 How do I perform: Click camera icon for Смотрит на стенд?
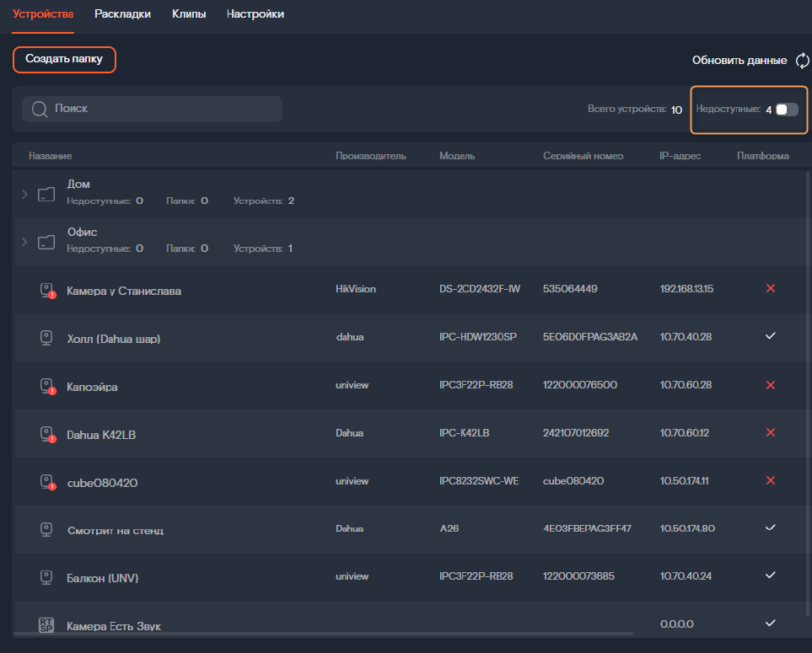coord(46,530)
